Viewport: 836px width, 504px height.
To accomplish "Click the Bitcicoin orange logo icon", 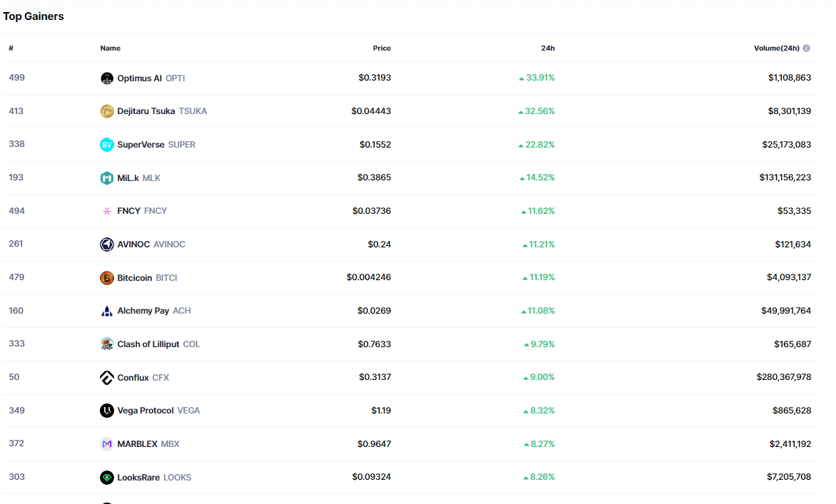I will click(x=107, y=278).
